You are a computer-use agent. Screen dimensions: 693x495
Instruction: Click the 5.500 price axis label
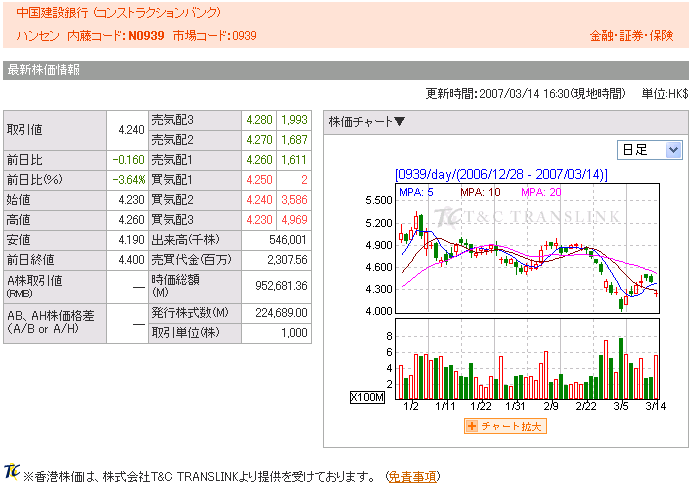coord(379,201)
